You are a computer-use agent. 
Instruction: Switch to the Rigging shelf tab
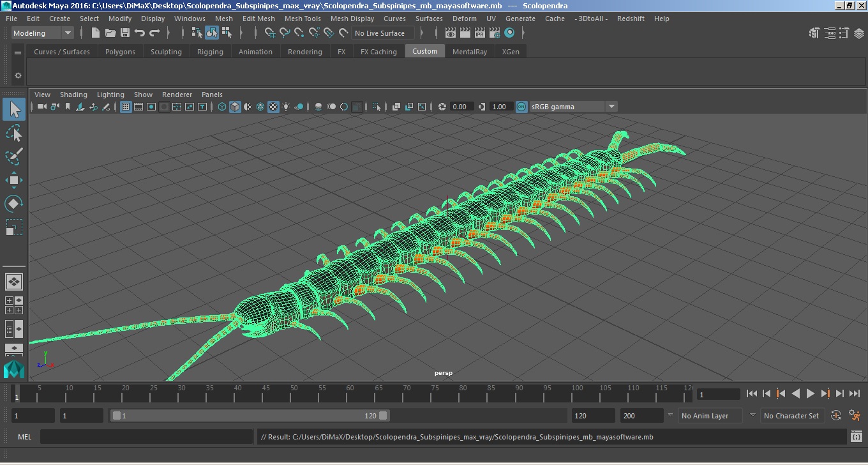210,52
